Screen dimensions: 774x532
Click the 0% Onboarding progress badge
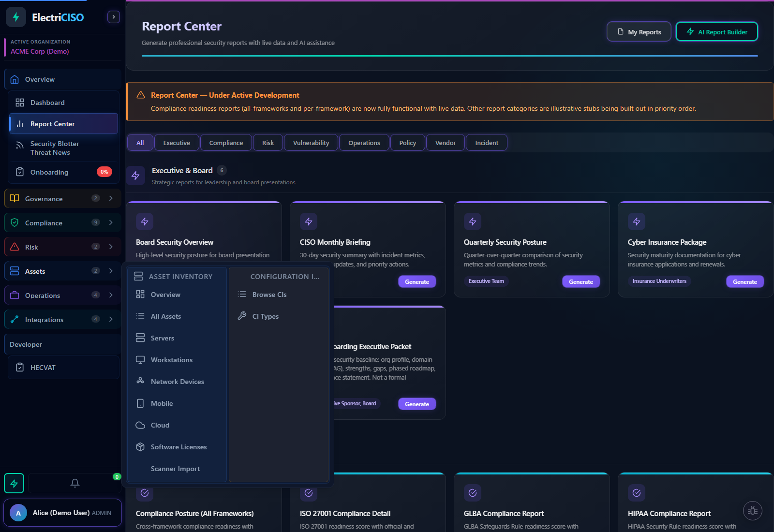coord(104,172)
